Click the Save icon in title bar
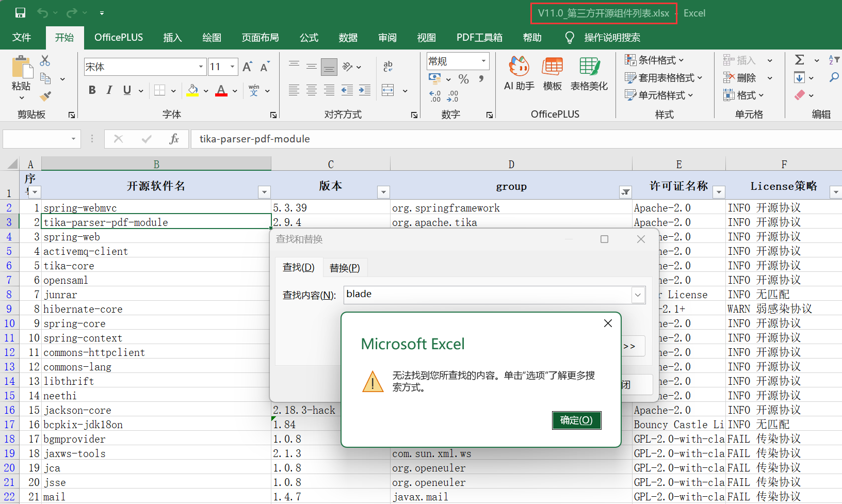 click(20, 13)
